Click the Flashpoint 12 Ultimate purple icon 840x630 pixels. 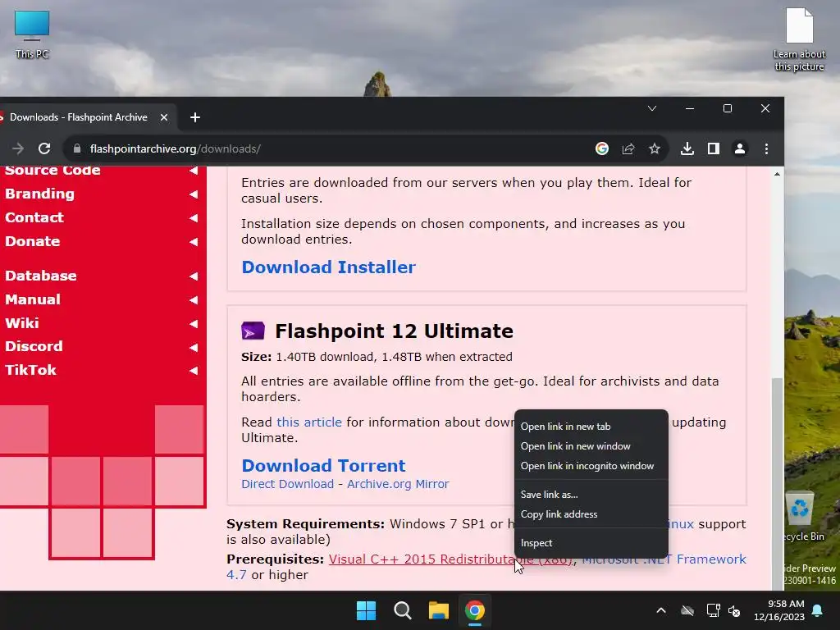[x=253, y=331]
